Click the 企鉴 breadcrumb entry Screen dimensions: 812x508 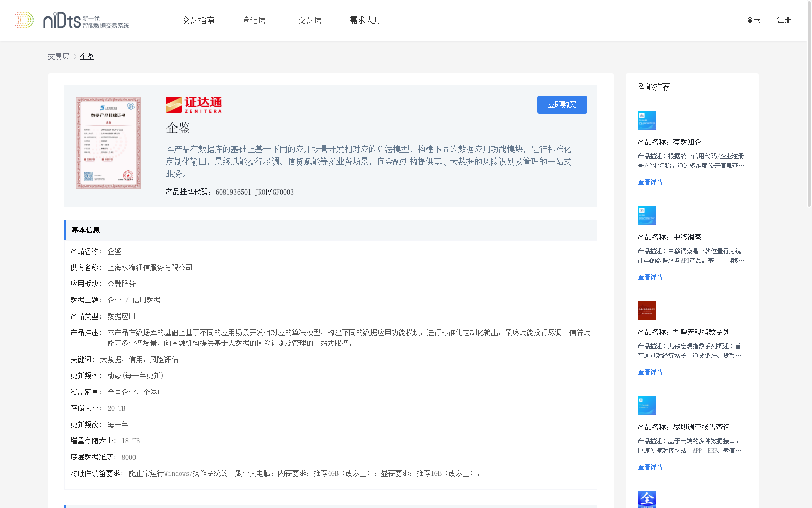point(87,57)
